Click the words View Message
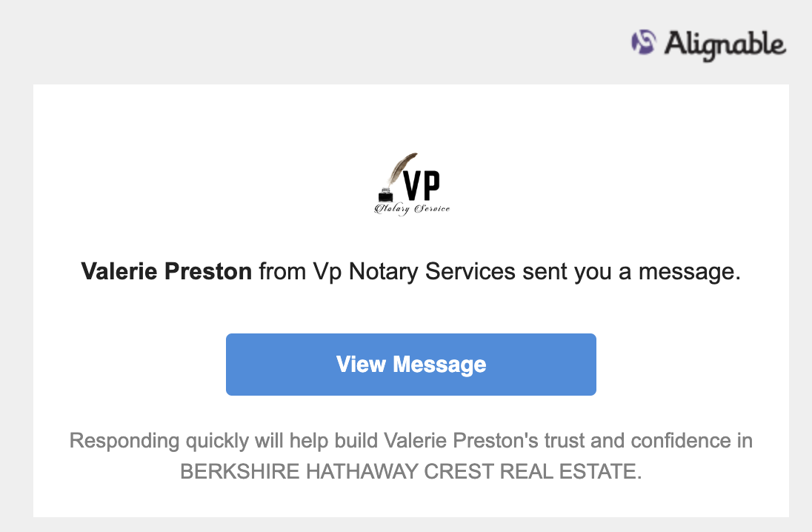 point(411,365)
